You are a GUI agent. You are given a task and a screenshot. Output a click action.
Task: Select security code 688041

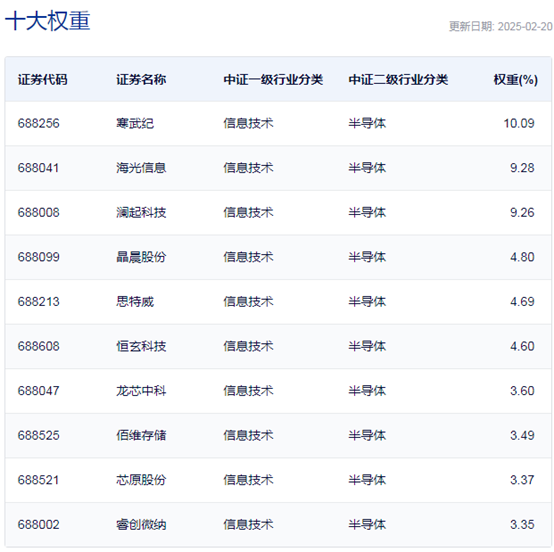coord(38,168)
